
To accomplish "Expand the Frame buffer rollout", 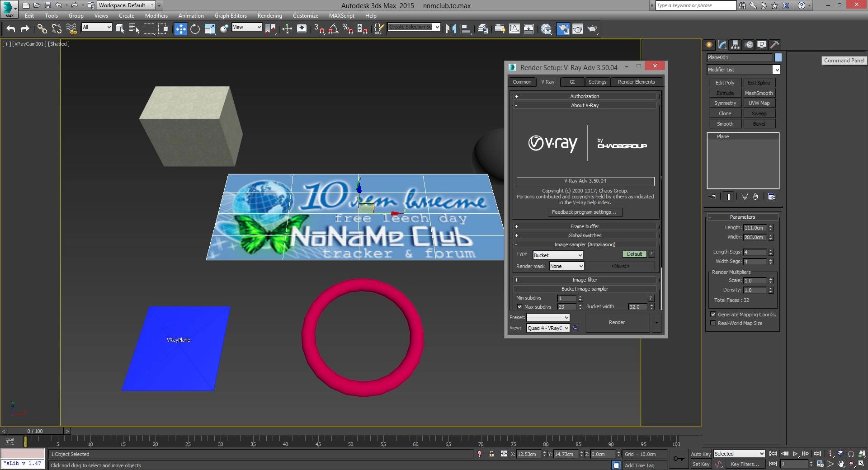I will (x=585, y=226).
